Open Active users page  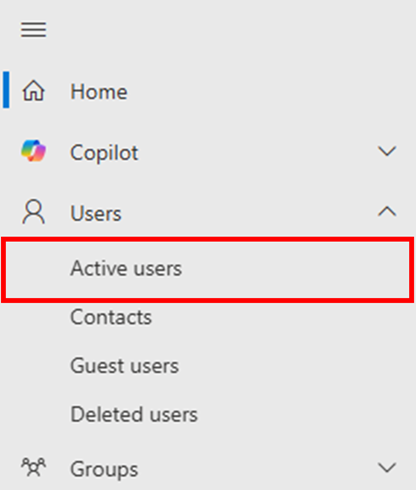[126, 268]
